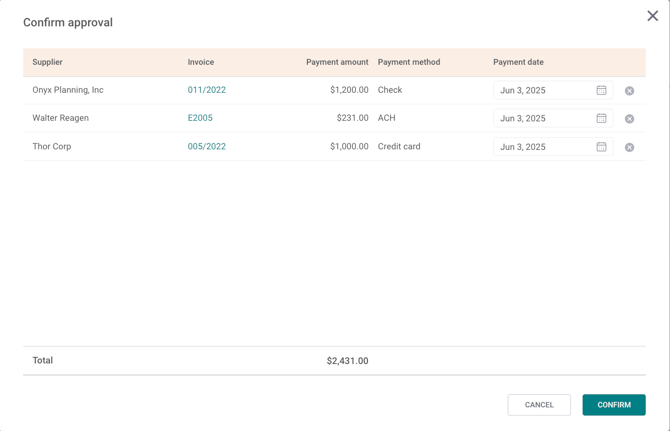
Task: Click the CANCEL button
Action: [539, 405]
